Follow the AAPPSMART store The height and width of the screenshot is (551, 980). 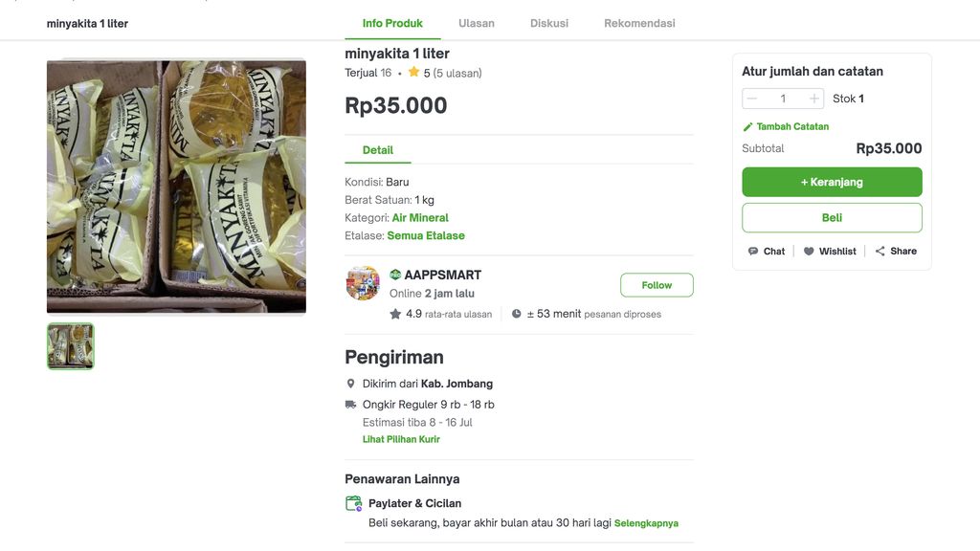(x=657, y=284)
